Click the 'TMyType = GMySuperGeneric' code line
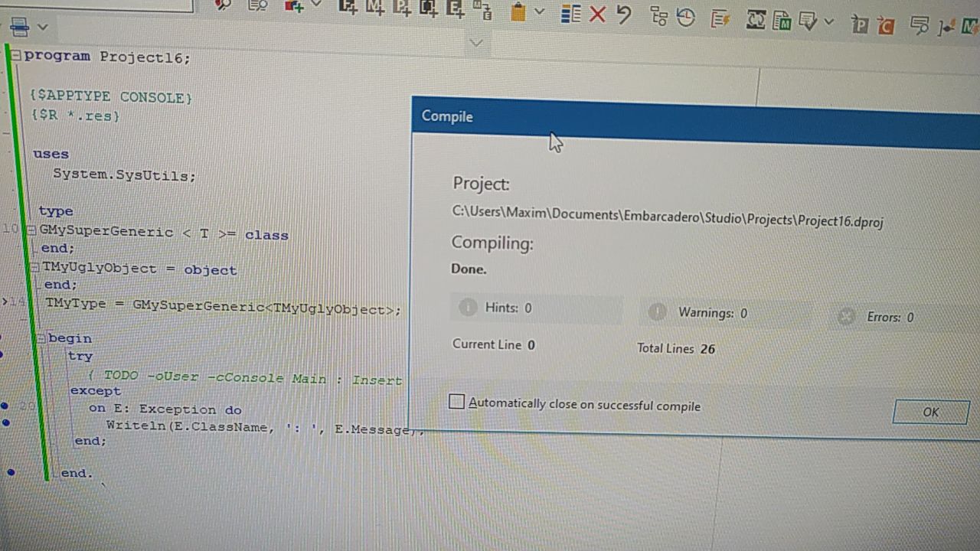The image size is (980, 551). click(223, 307)
